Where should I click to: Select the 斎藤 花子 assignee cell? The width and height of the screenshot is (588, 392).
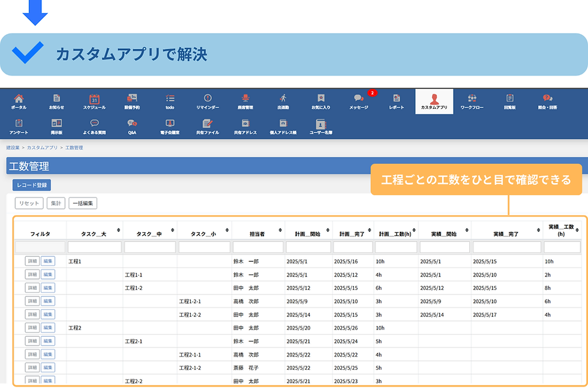click(259, 368)
